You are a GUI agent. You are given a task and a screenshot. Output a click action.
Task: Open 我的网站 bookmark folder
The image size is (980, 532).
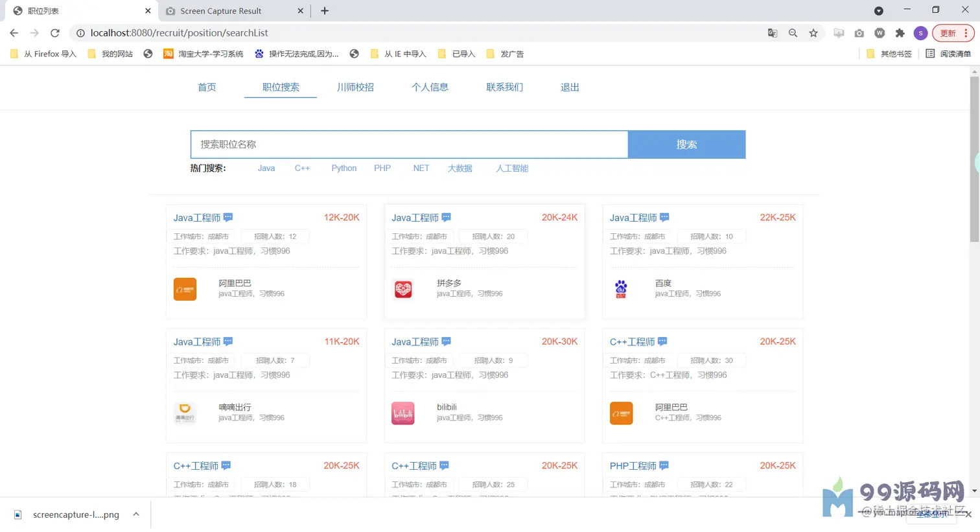110,54
